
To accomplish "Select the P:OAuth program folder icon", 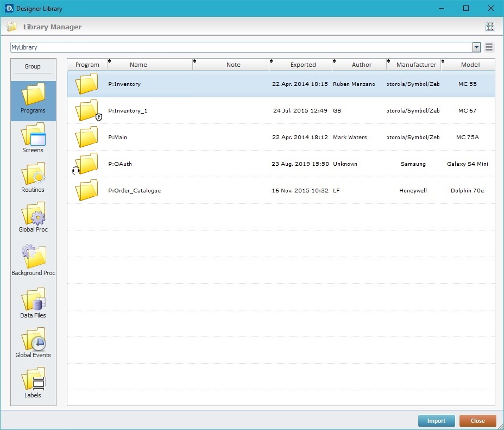I will click(x=86, y=164).
